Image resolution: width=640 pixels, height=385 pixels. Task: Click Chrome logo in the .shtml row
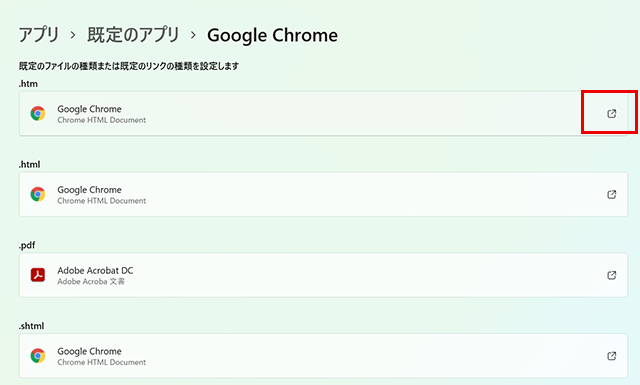(x=38, y=356)
